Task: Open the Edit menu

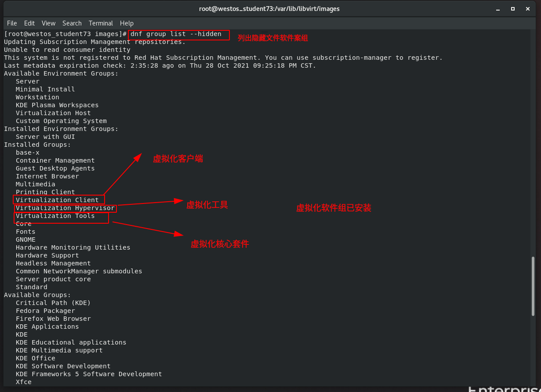Action: tap(29, 23)
